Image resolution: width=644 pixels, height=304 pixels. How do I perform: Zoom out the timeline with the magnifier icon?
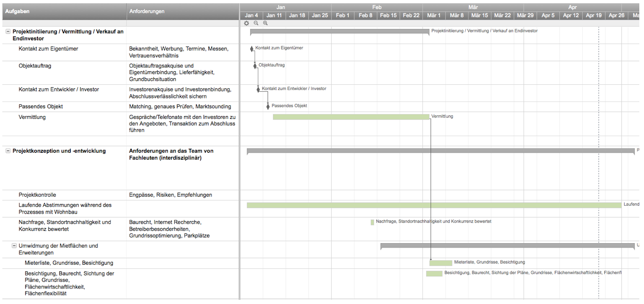[256, 22]
